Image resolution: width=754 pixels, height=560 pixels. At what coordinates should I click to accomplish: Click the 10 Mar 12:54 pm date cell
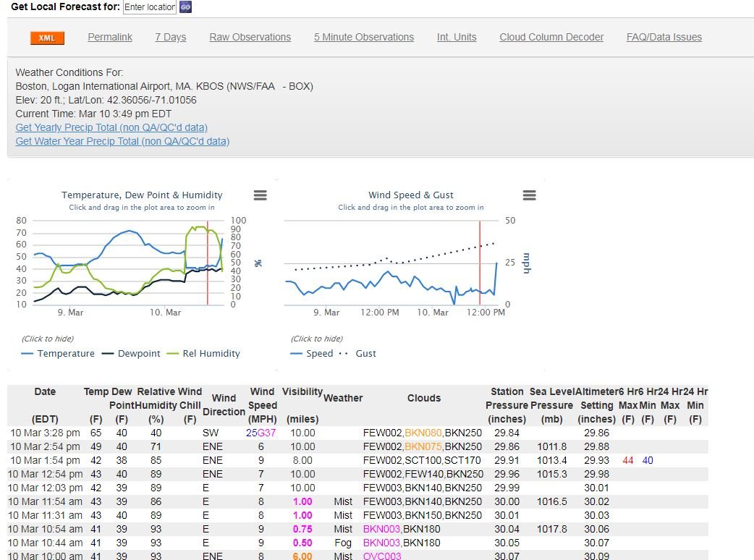coord(45,474)
